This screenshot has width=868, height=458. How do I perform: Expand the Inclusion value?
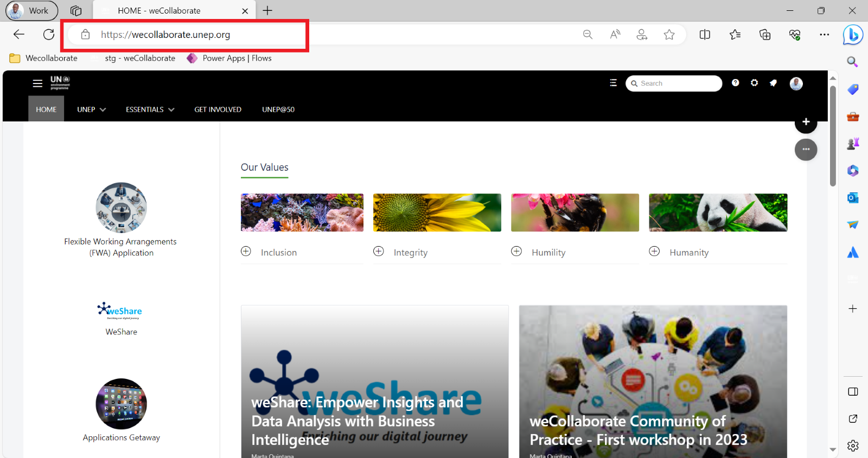(246, 251)
